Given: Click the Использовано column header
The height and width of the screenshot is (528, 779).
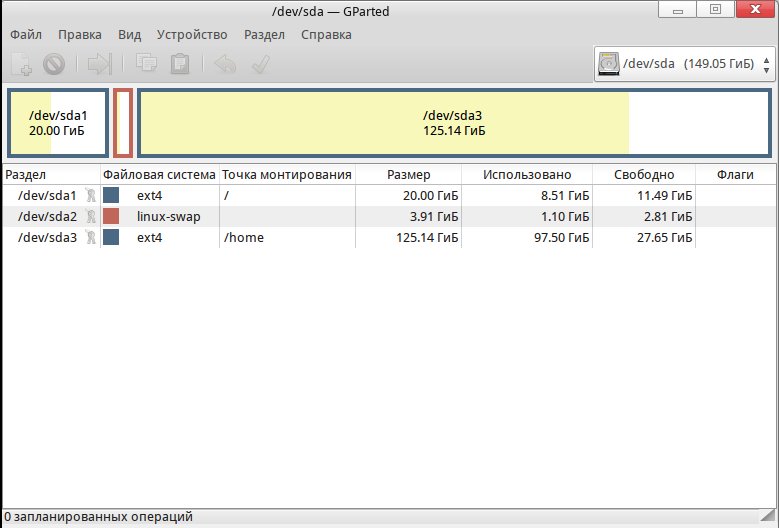Looking at the screenshot, I should [527, 175].
